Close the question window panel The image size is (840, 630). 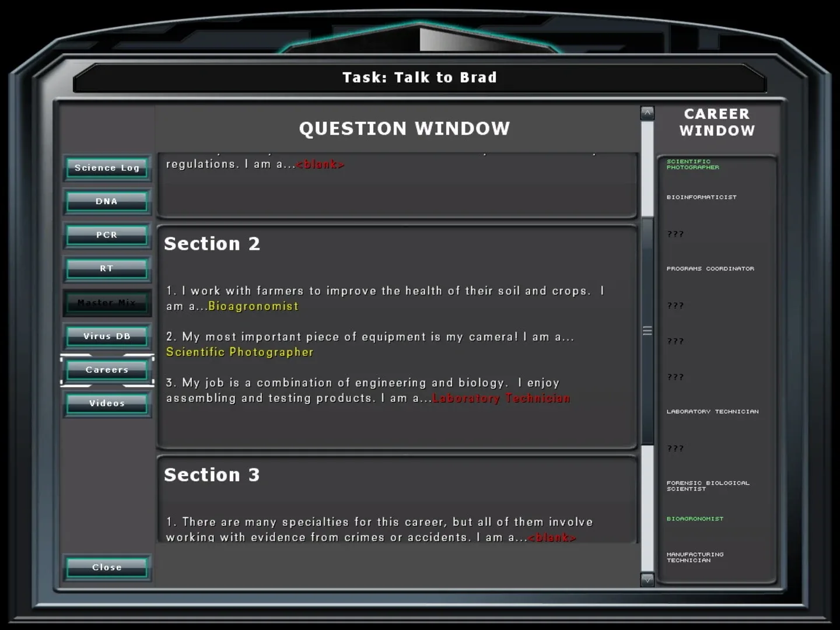tap(107, 568)
